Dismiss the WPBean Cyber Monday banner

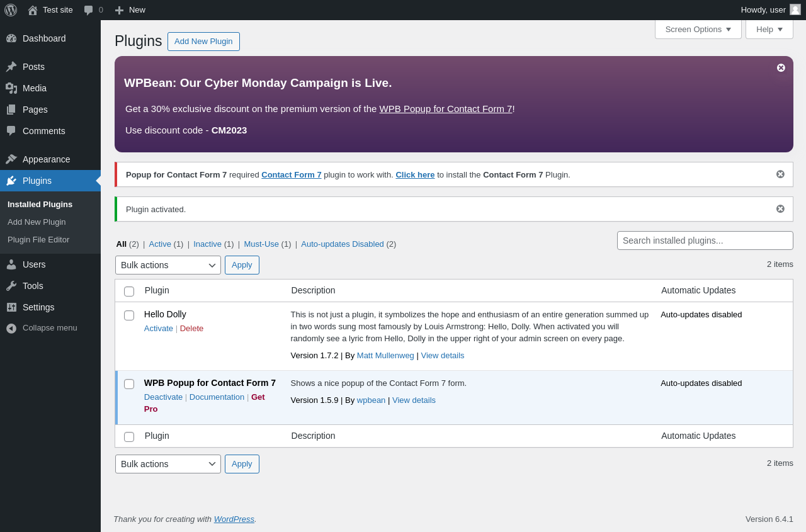781,68
